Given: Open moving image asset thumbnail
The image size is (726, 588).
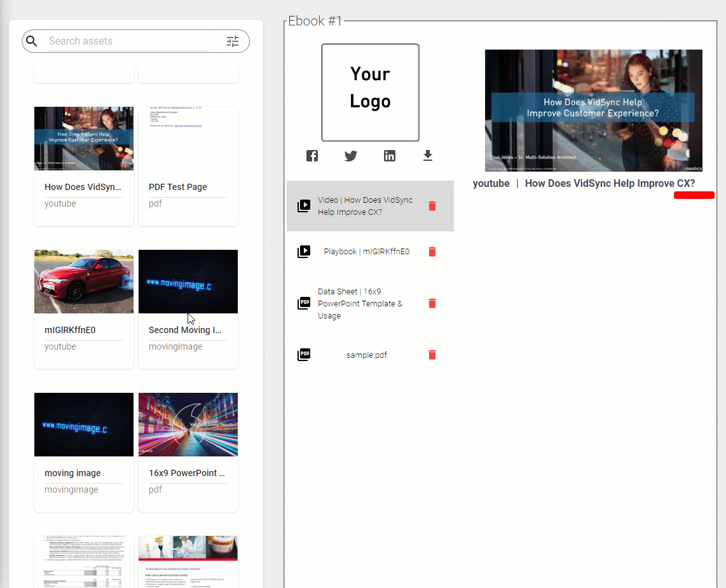Looking at the screenshot, I should click(x=84, y=425).
